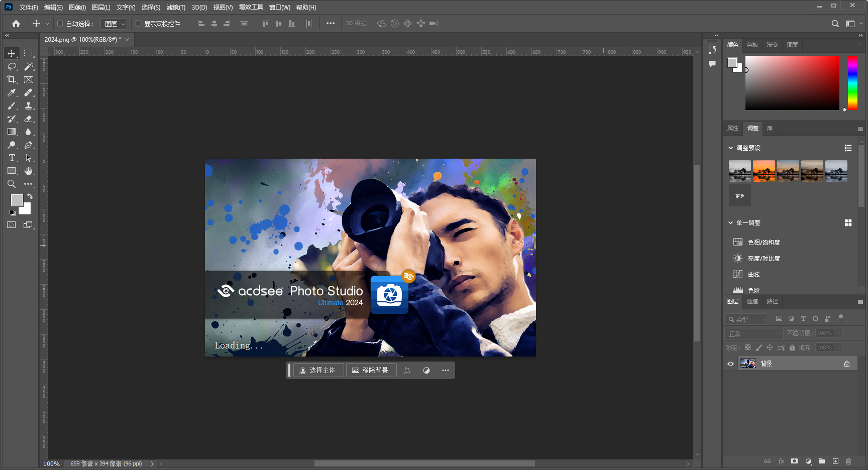Select the Rectangular Marquee tool
Viewport: 868px width, 470px height.
tap(28, 53)
